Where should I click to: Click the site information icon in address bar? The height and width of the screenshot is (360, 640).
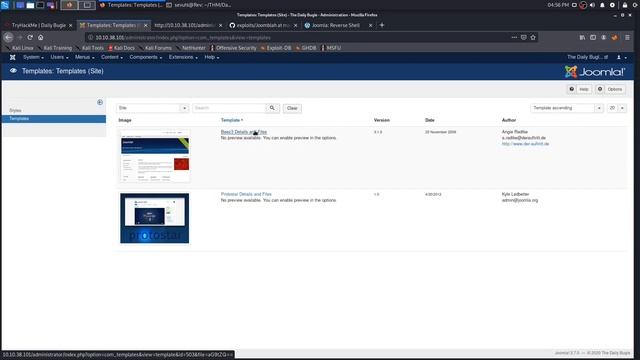(x=91, y=37)
